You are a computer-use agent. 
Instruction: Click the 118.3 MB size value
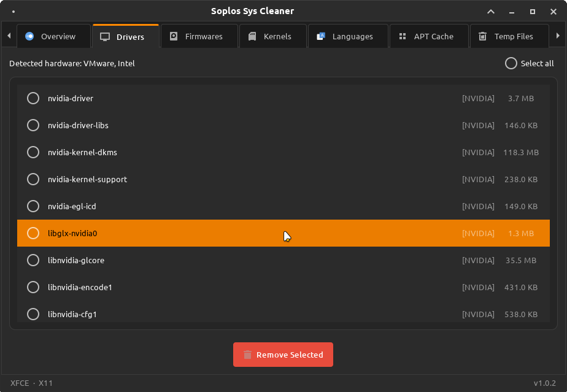pyautogui.click(x=521, y=152)
